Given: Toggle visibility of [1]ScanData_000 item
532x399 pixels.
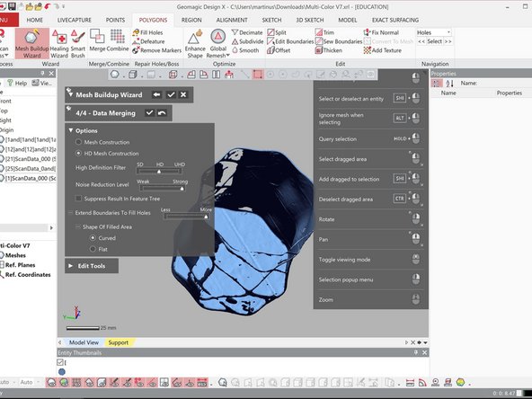Looking at the screenshot, I should click(2, 178).
